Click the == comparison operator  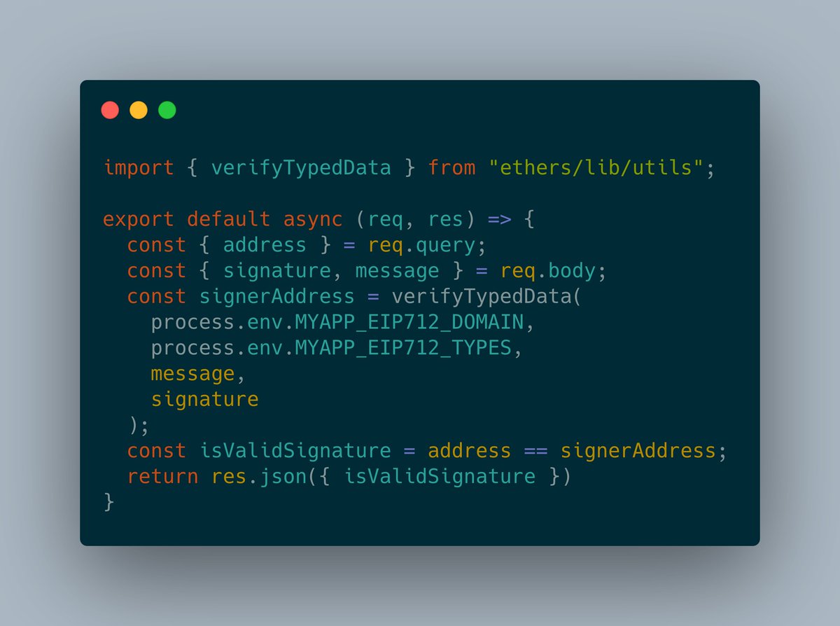535,451
